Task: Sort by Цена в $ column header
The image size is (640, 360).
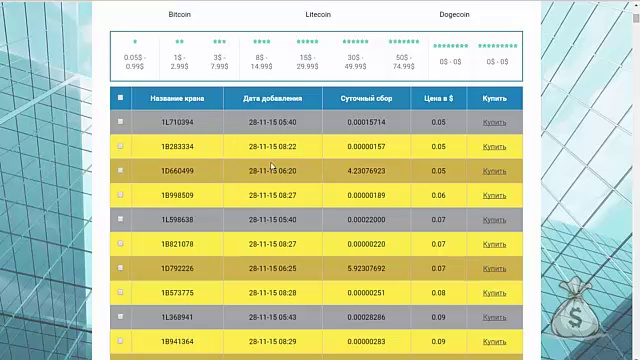Action: click(438, 98)
